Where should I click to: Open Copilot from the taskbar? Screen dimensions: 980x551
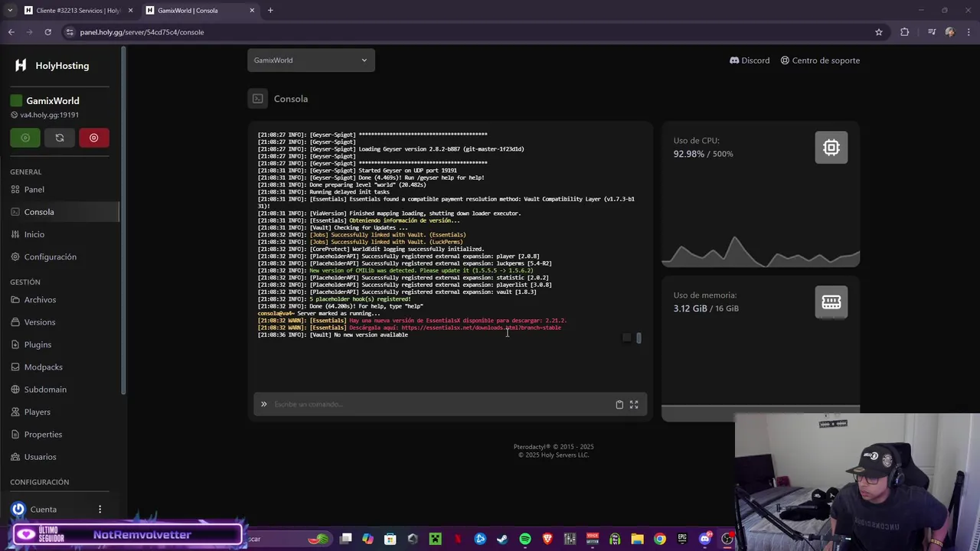(x=368, y=539)
